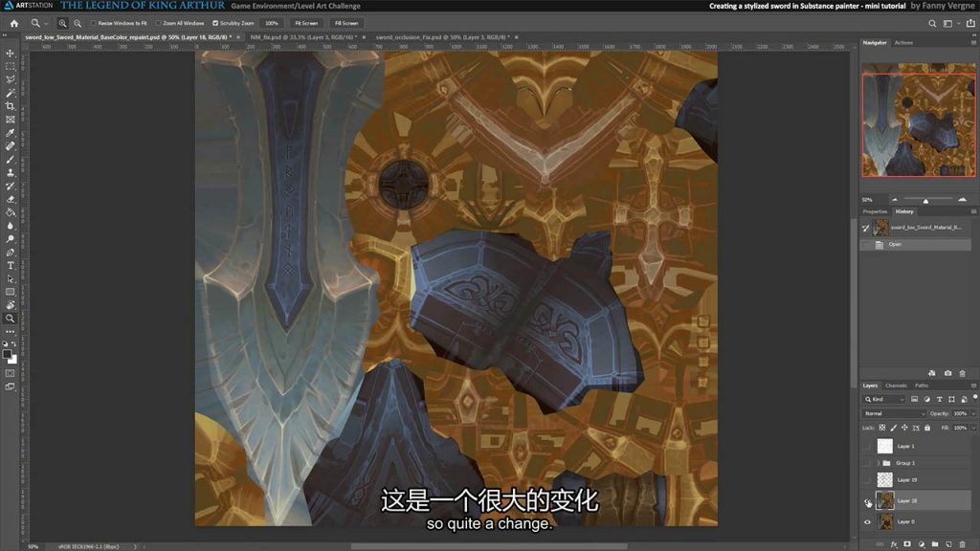
Task: Open the Kind filter dropdown
Action: (x=883, y=399)
